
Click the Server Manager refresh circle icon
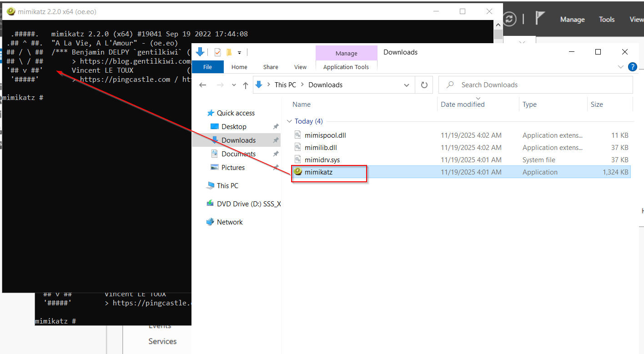(x=510, y=19)
